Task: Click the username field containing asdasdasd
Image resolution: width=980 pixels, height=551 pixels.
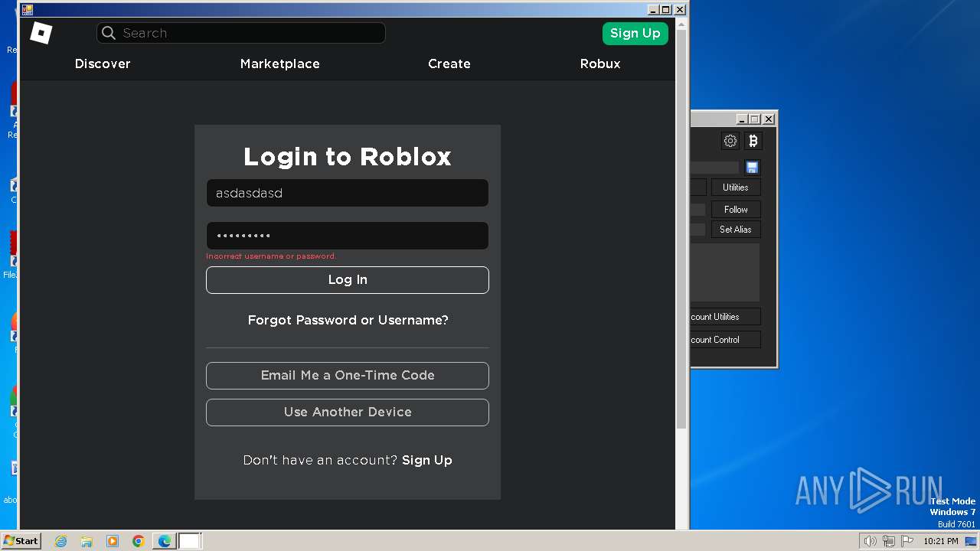Action: tap(348, 193)
